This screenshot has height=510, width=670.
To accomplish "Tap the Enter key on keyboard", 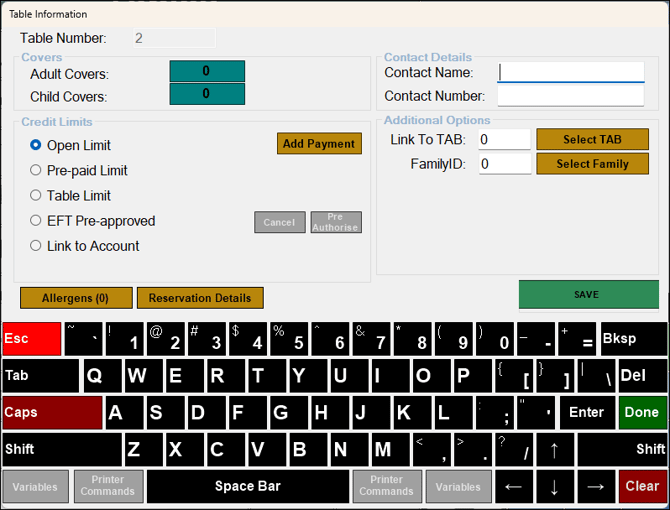I will (x=588, y=413).
